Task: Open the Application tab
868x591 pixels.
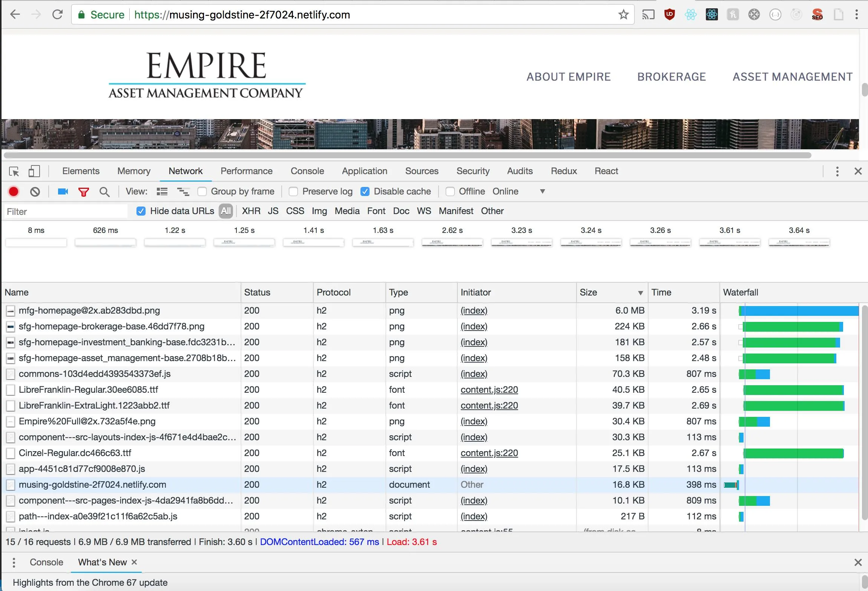Action: 364,171
